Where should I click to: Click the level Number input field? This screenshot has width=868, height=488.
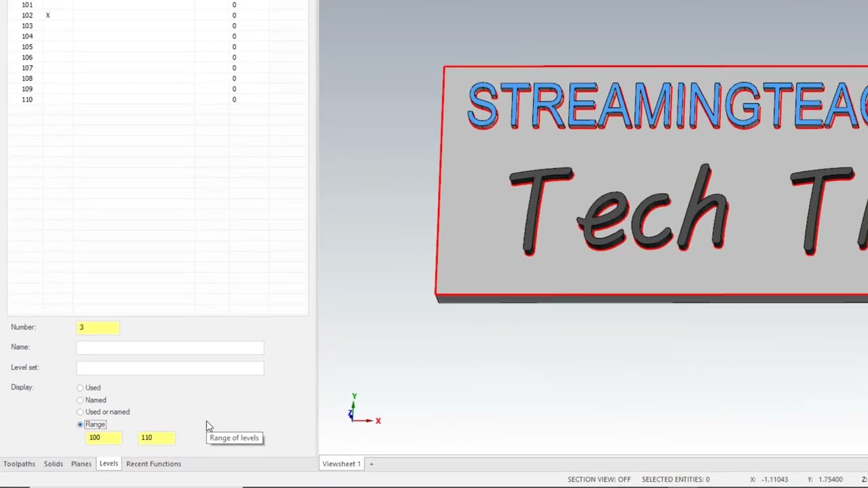(x=98, y=328)
